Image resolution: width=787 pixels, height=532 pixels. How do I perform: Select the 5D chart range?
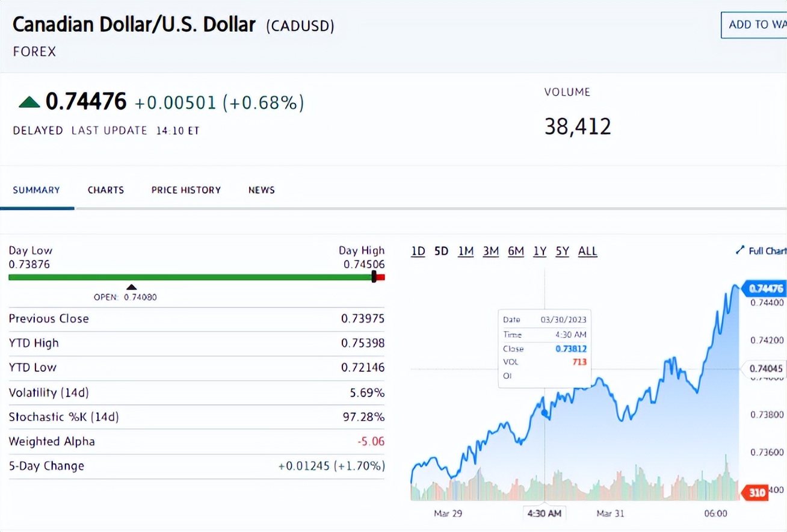441,251
